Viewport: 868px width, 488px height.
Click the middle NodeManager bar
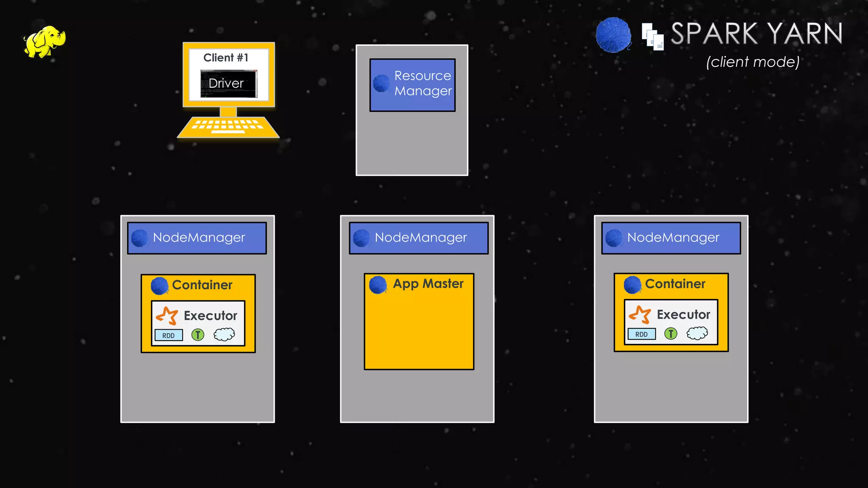click(x=419, y=238)
